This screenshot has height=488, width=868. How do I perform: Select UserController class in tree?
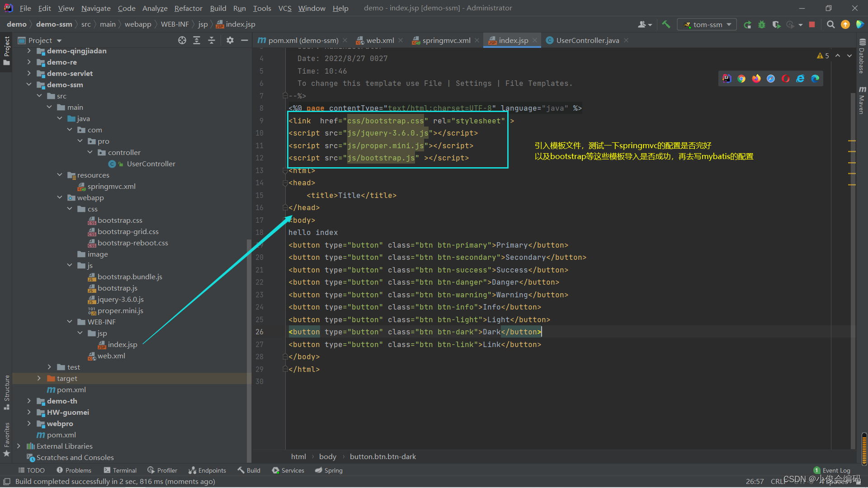tap(151, 164)
